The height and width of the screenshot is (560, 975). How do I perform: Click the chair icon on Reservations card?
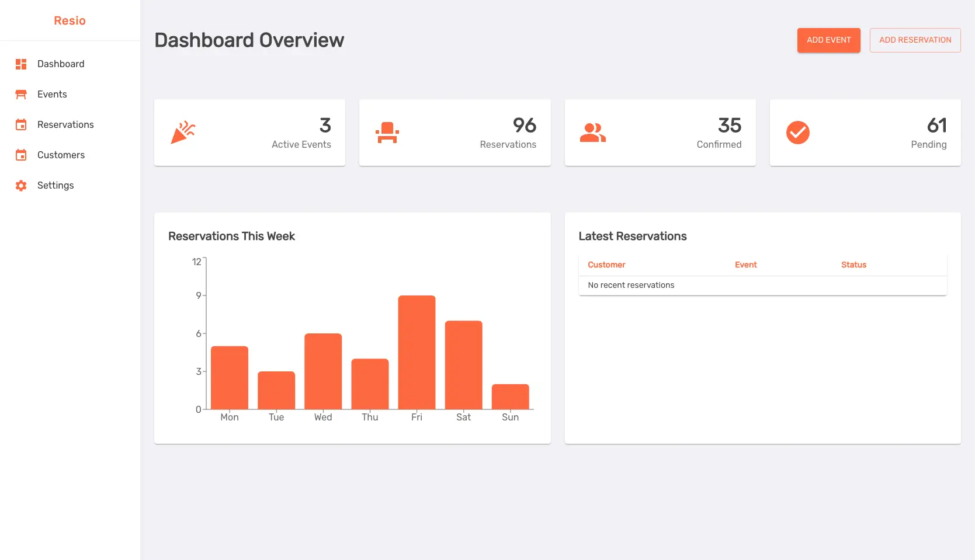[387, 133]
